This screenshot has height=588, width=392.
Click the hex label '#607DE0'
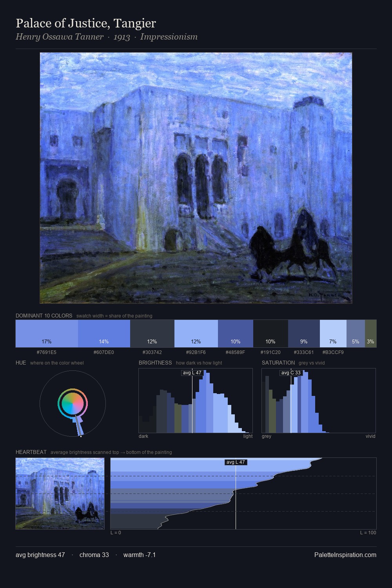(x=104, y=352)
